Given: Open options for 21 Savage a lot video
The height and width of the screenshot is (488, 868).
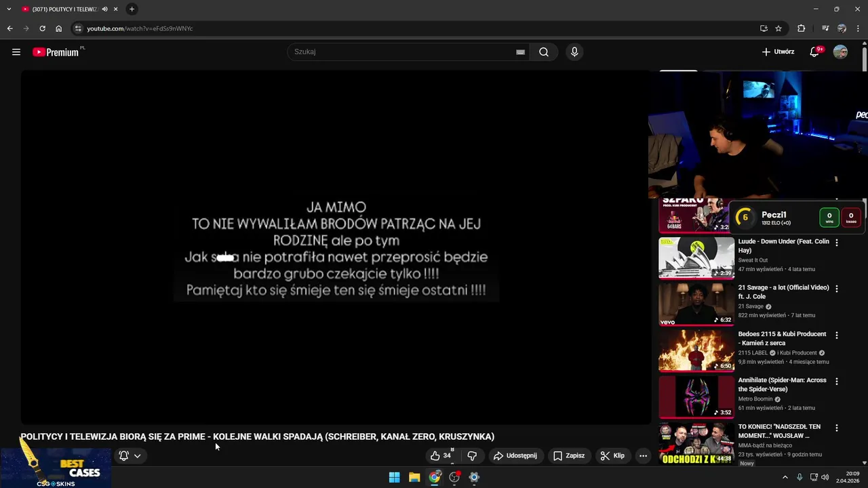Looking at the screenshot, I should pyautogui.click(x=836, y=289).
